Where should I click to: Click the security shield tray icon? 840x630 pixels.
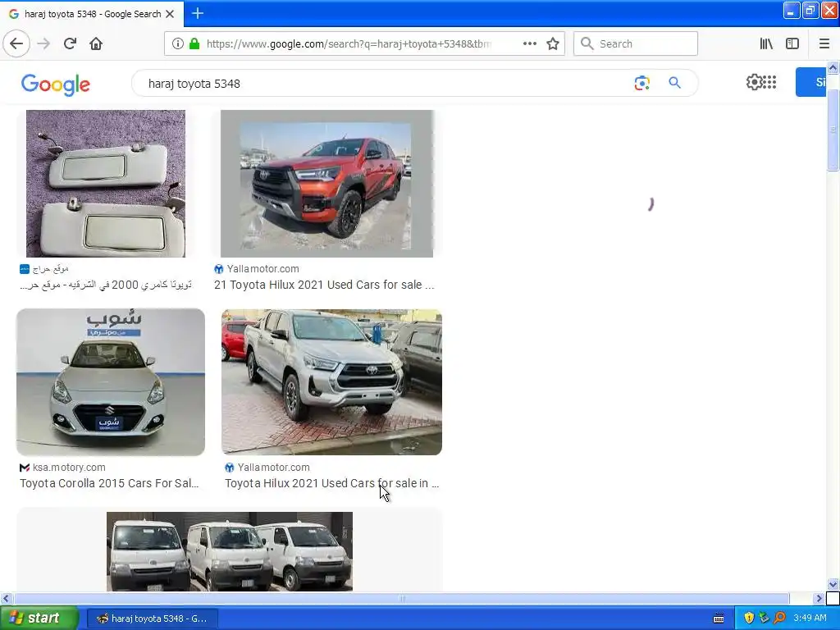[749, 619]
